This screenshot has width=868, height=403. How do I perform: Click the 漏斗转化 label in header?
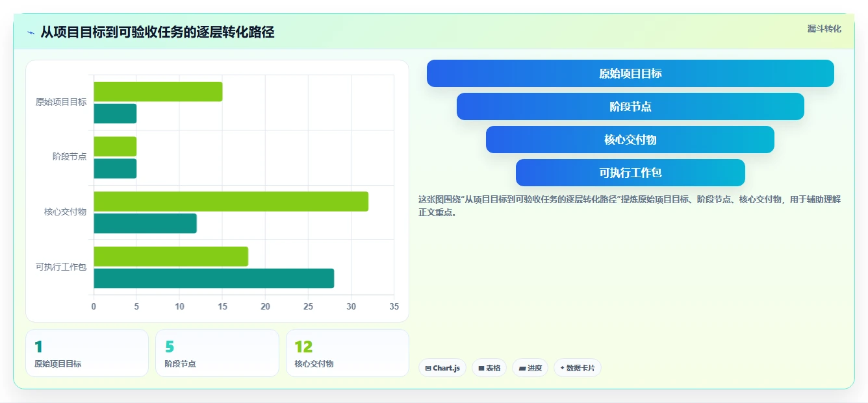click(824, 29)
